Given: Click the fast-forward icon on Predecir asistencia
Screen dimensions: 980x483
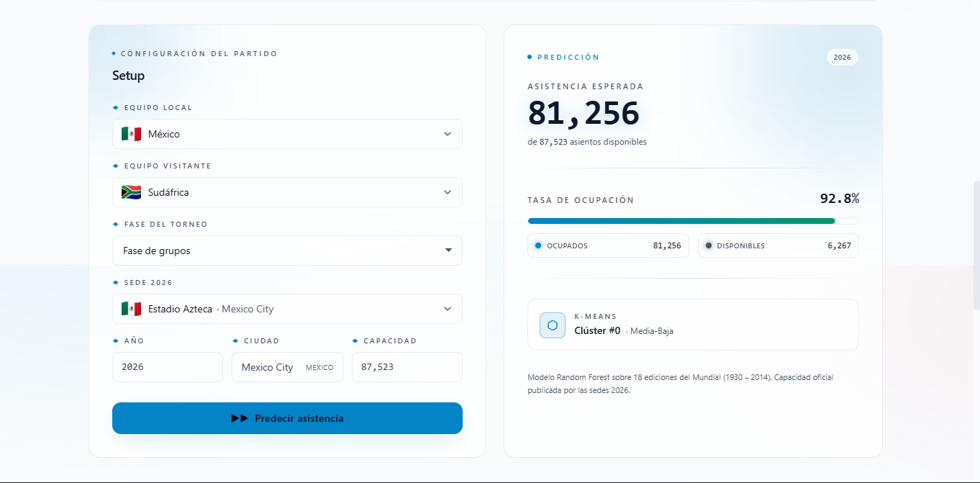Looking at the screenshot, I should (240, 418).
